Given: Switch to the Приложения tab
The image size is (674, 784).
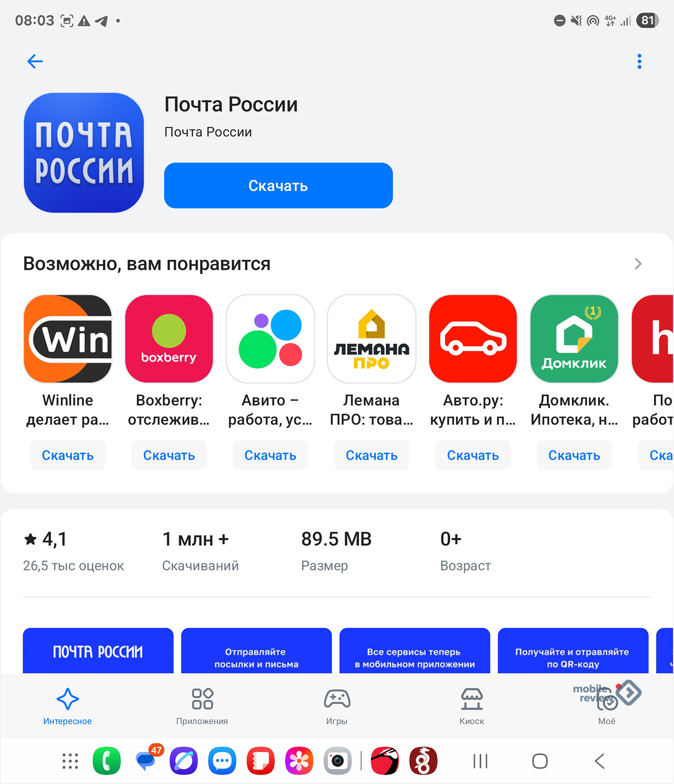Looking at the screenshot, I should pos(202,706).
